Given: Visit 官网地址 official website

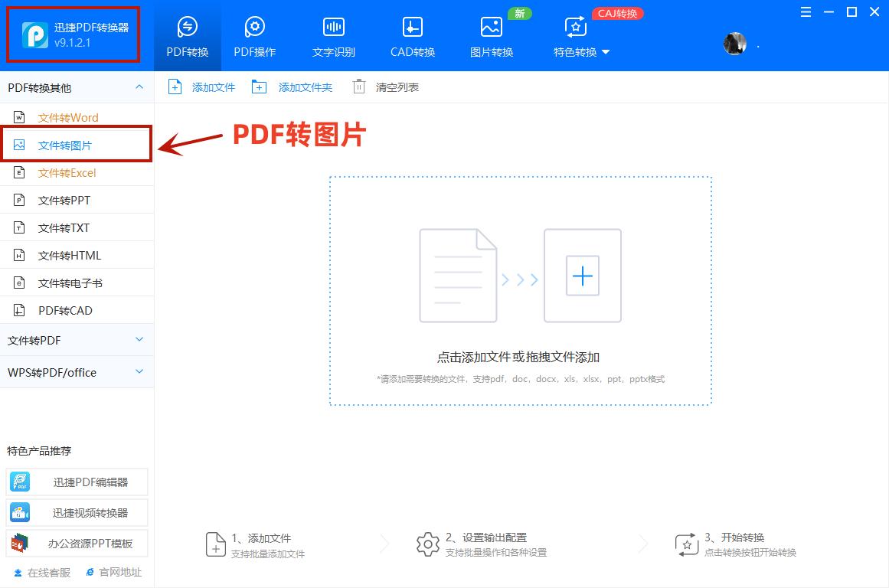Looking at the screenshot, I should [113, 572].
